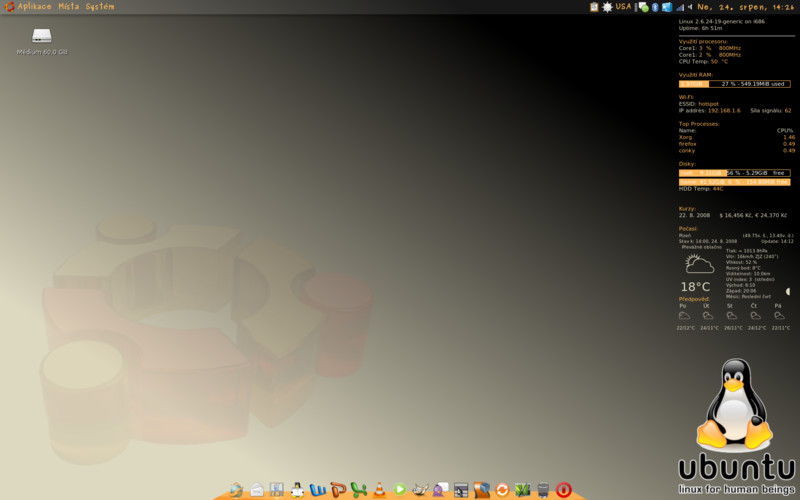Screen dimensions: 800x500
Task: Open the Médium 60,0 GB drive icon
Action: tap(42, 36)
